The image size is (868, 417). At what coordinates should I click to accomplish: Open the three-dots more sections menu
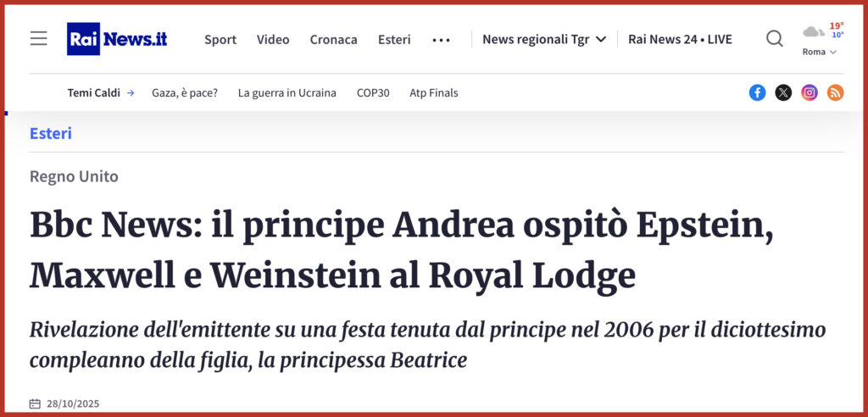(x=441, y=40)
